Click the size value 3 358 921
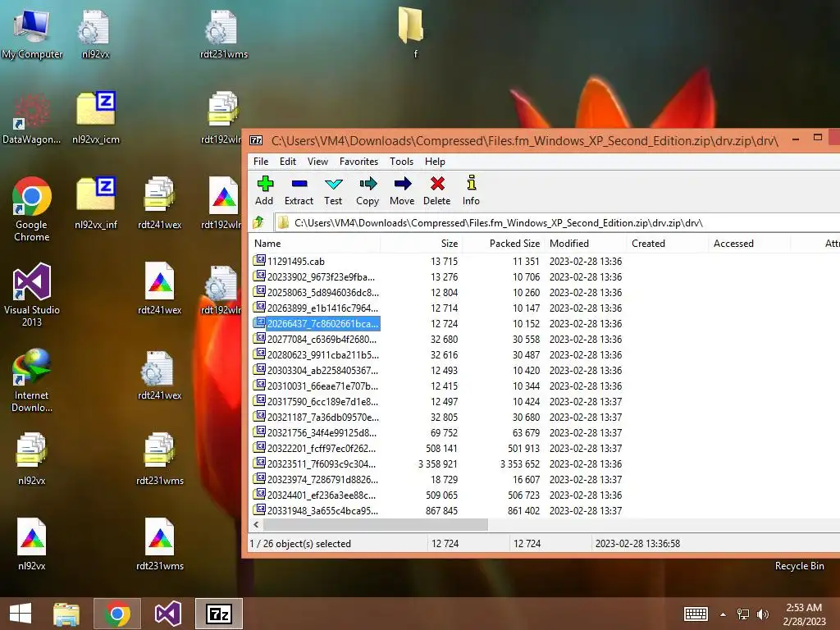Image resolution: width=840 pixels, height=630 pixels. 438,464
